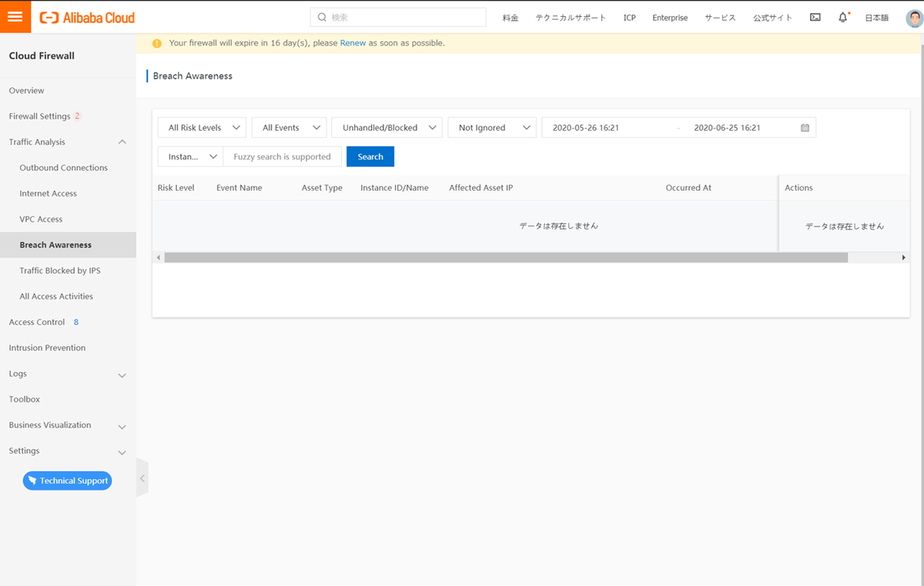Image resolution: width=924 pixels, height=586 pixels.
Task: Open the Unhandled/Blocked filter dropdown
Action: tap(387, 127)
